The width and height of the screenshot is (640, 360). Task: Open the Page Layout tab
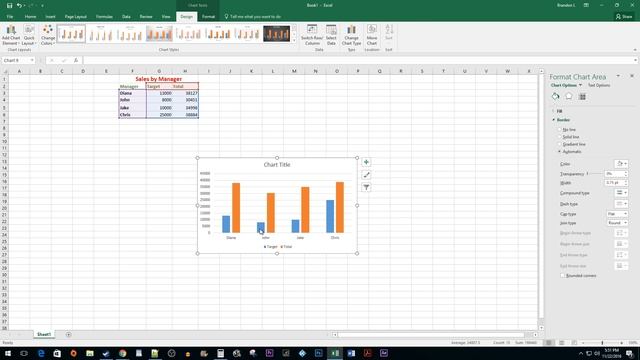click(76, 17)
